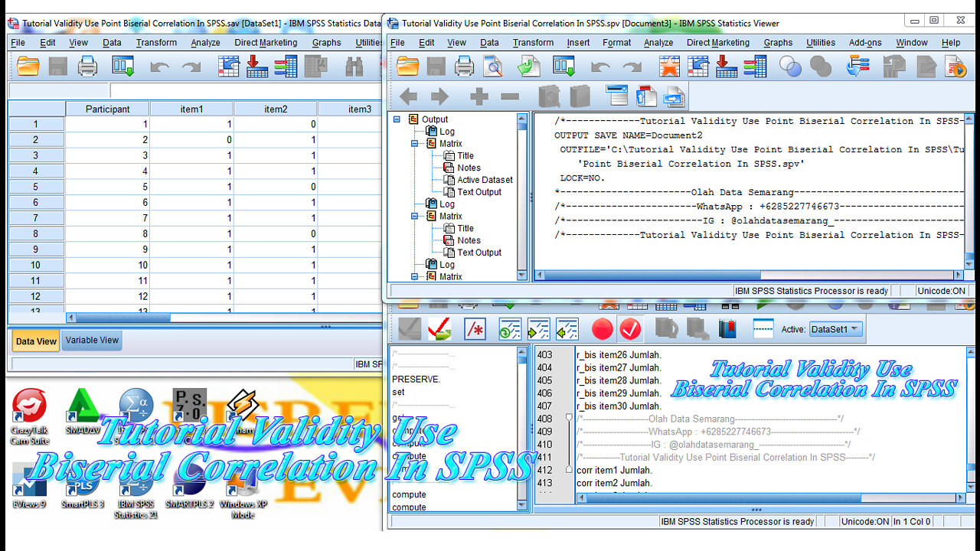980x551 pixels.
Task: Click the cell editor input field
Action: [x=246, y=90]
